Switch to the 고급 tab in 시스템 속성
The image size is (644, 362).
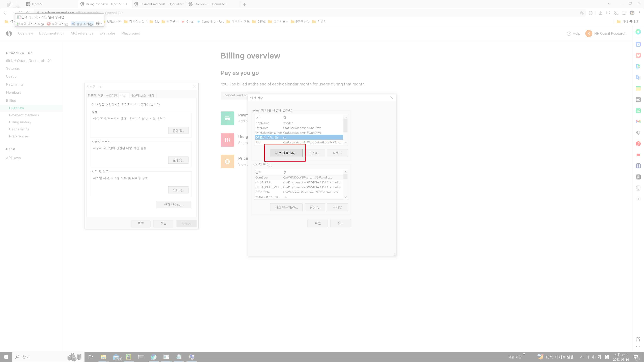(x=123, y=95)
